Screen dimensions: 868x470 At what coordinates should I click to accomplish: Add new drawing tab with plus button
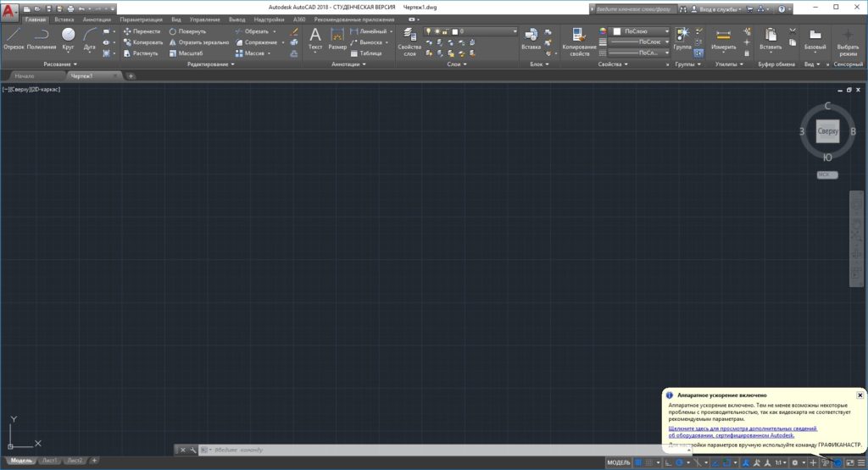[131, 75]
